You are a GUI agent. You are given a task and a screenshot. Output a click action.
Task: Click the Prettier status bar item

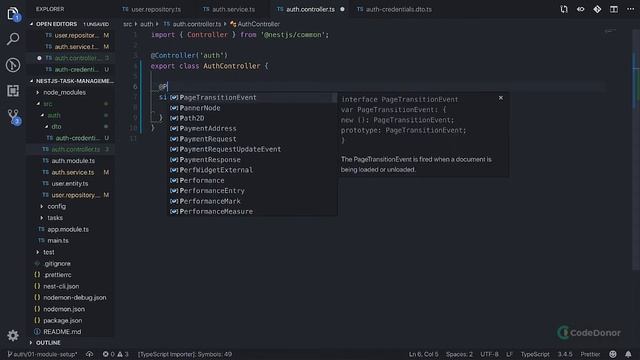pyautogui.click(x=590, y=354)
